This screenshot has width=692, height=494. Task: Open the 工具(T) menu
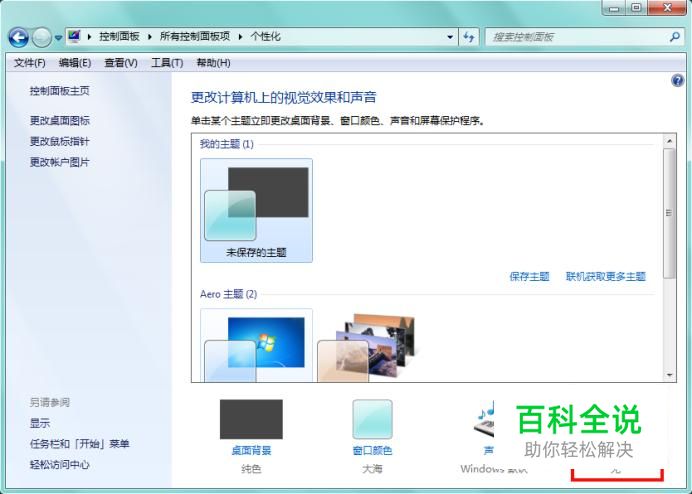[x=167, y=63]
